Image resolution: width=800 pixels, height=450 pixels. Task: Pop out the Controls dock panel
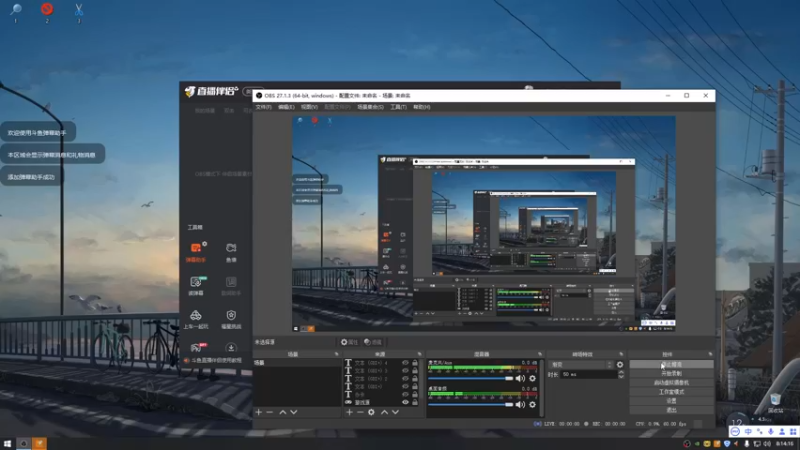(710, 354)
